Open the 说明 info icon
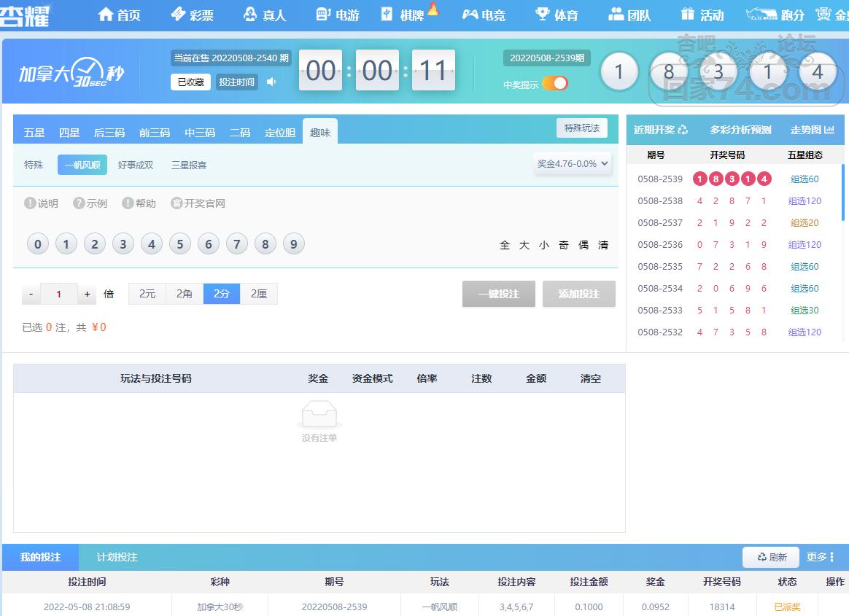The height and width of the screenshot is (616, 849). click(x=30, y=203)
